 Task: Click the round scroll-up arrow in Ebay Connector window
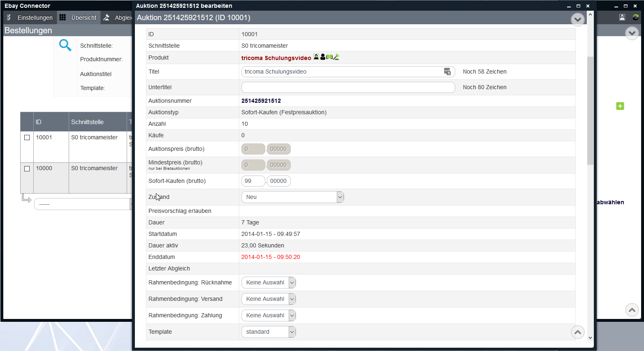(632, 310)
